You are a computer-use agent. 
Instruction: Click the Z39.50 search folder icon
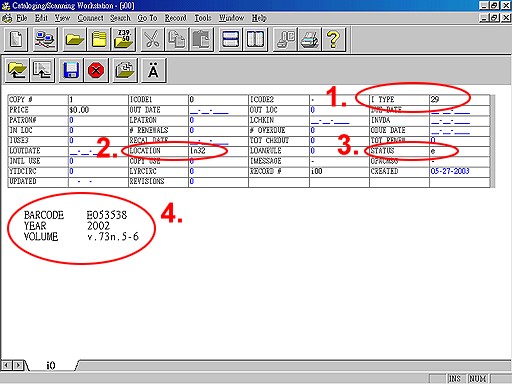[x=124, y=39]
